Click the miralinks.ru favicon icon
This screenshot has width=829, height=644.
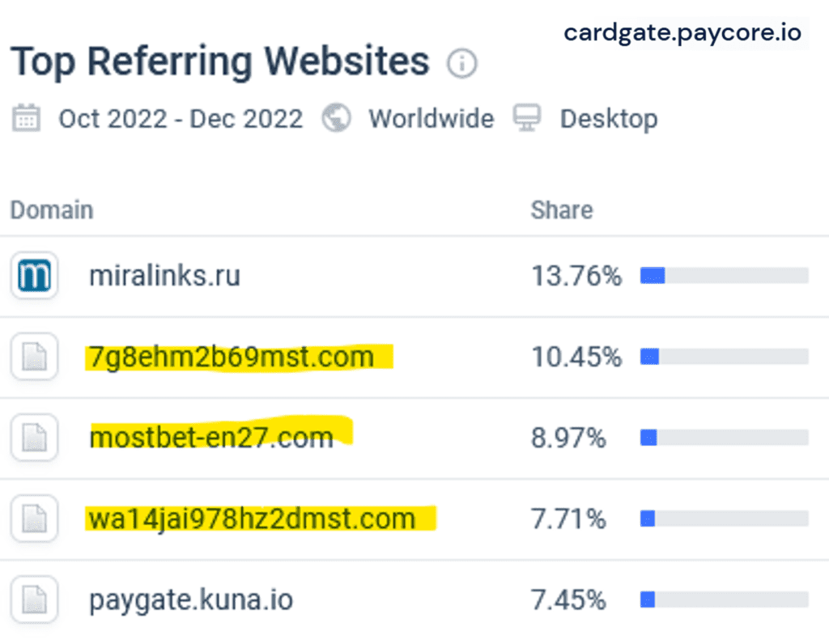coord(33,275)
